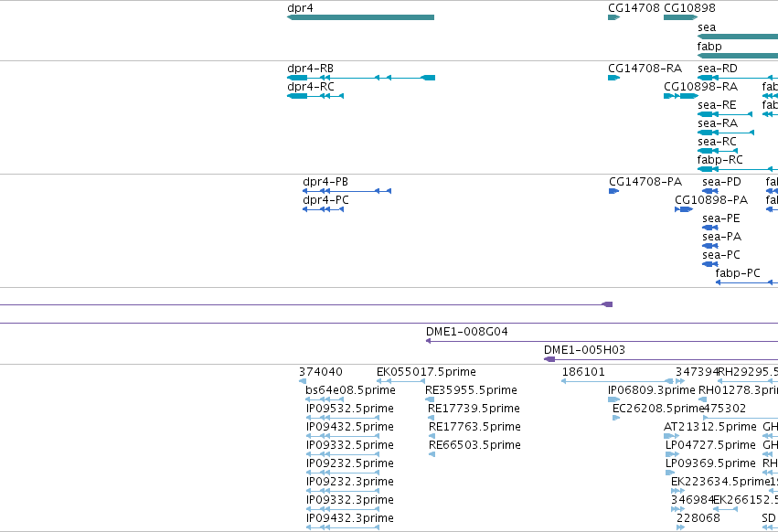Image resolution: width=778 pixels, height=532 pixels.
Task: Click the IP09232.5prime EST label
Action: (350, 463)
